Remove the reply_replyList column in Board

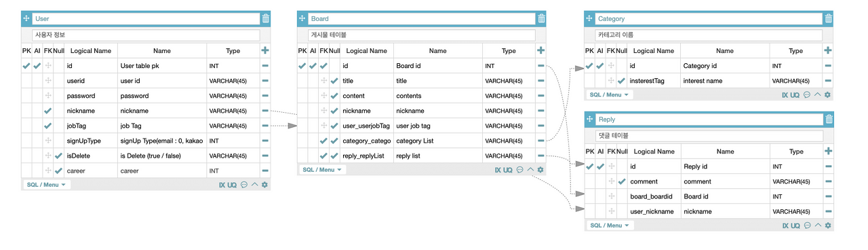pyautogui.click(x=540, y=156)
